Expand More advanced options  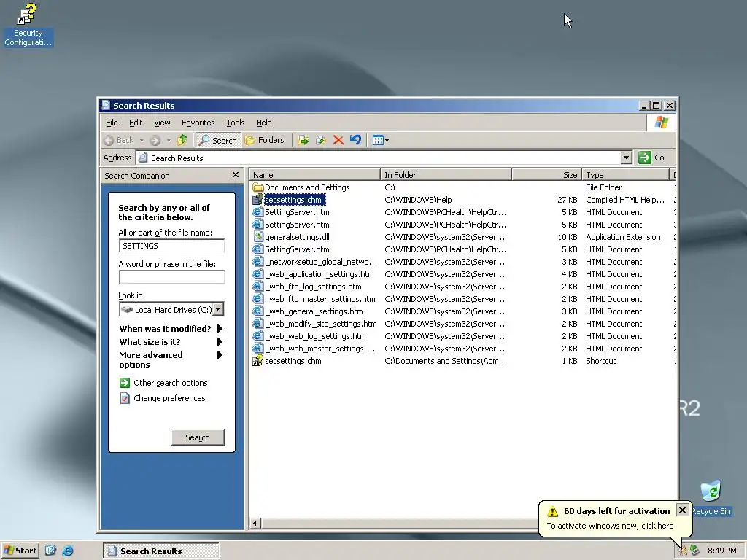click(x=171, y=359)
